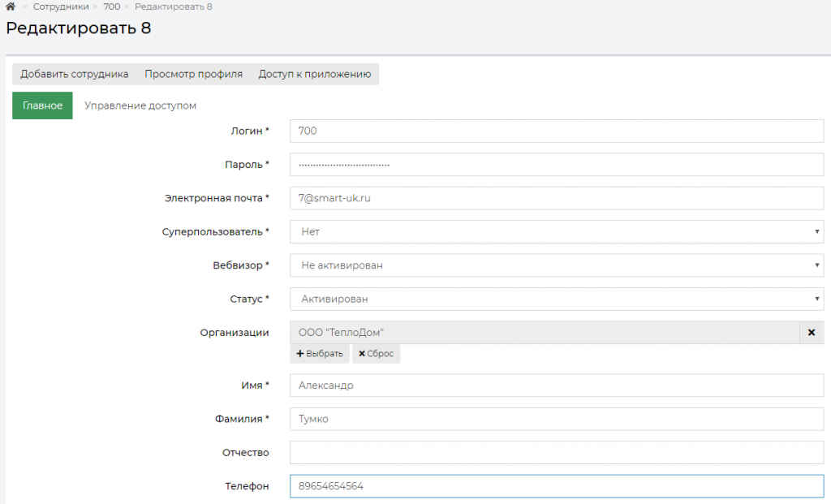Open the Статус dropdown
This screenshot has width=831, height=504.
[x=557, y=299]
